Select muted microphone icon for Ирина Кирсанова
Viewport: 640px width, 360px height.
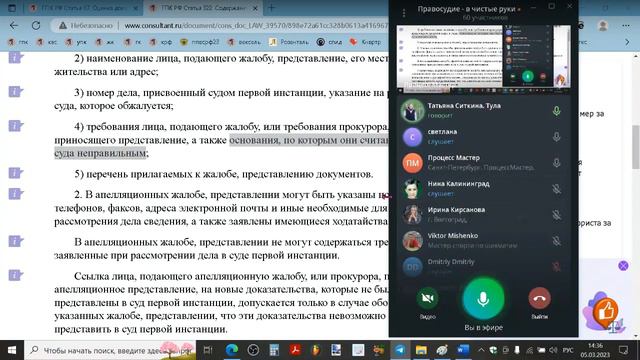click(x=556, y=215)
